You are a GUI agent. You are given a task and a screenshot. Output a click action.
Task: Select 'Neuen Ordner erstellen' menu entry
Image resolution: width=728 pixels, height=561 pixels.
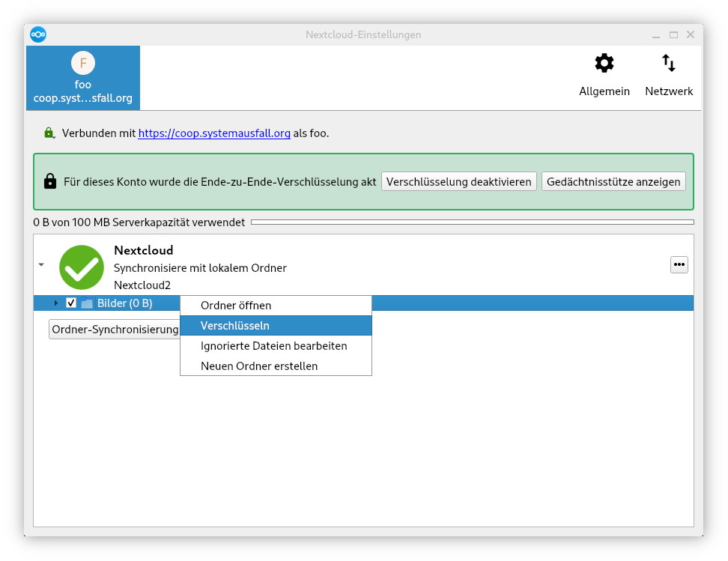pyautogui.click(x=276, y=366)
